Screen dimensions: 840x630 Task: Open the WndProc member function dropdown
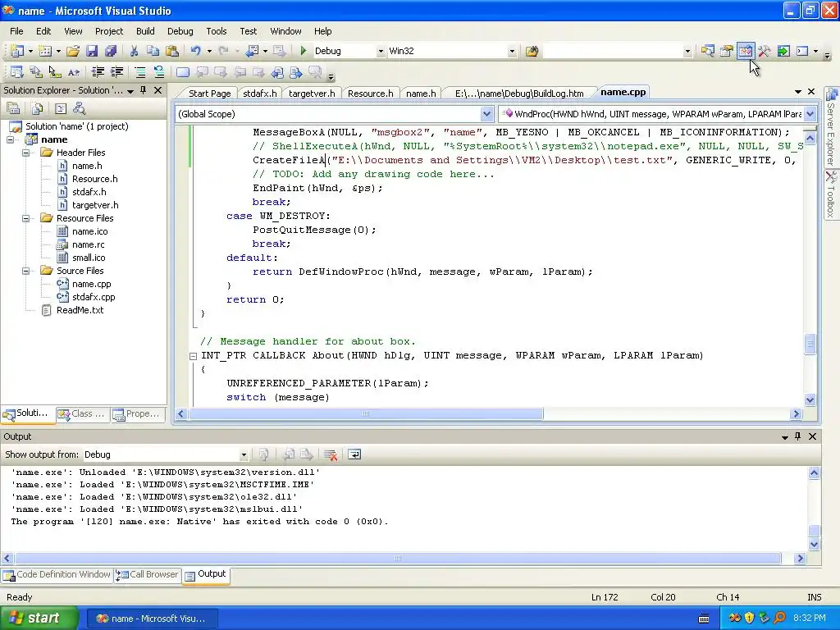click(x=810, y=113)
